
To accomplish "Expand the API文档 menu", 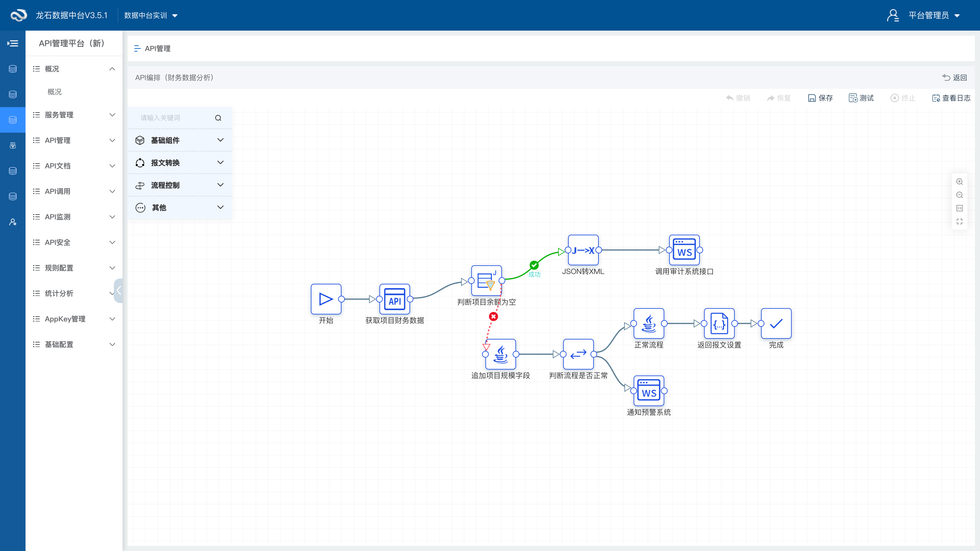I will (74, 166).
